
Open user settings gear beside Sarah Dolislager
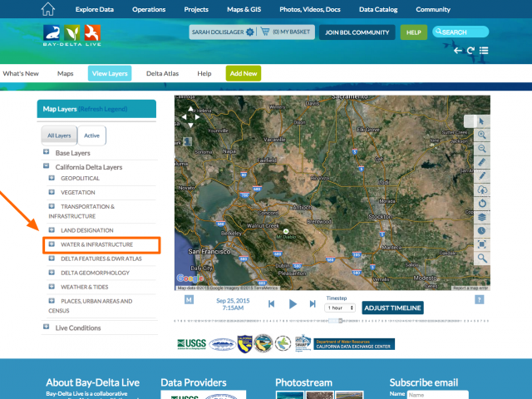pyautogui.click(x=249, y=32)
